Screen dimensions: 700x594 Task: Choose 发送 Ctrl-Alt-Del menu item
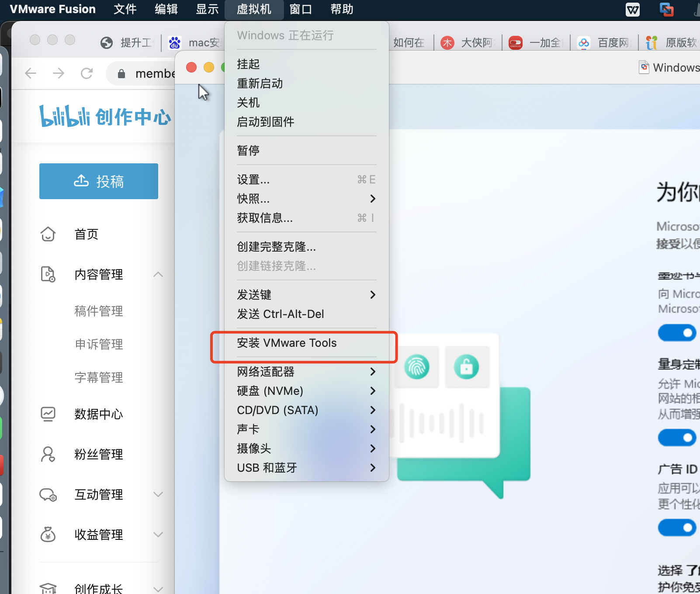(x=307, y=314)
